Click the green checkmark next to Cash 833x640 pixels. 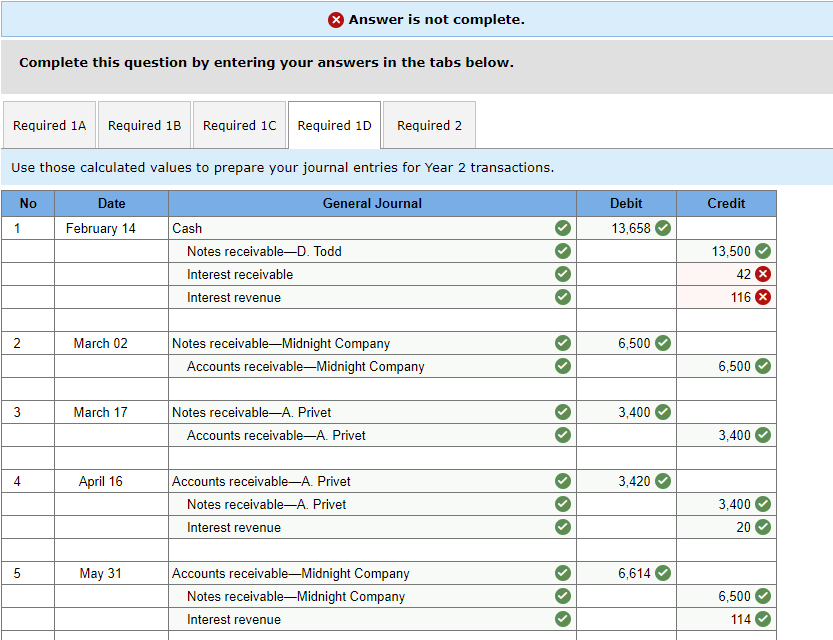[x=562, y=228]
